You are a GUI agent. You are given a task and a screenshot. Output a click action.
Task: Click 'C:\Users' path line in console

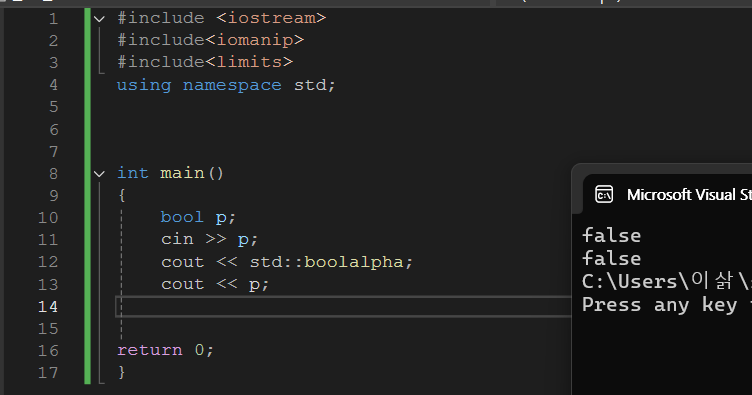(x=667, y=281)
